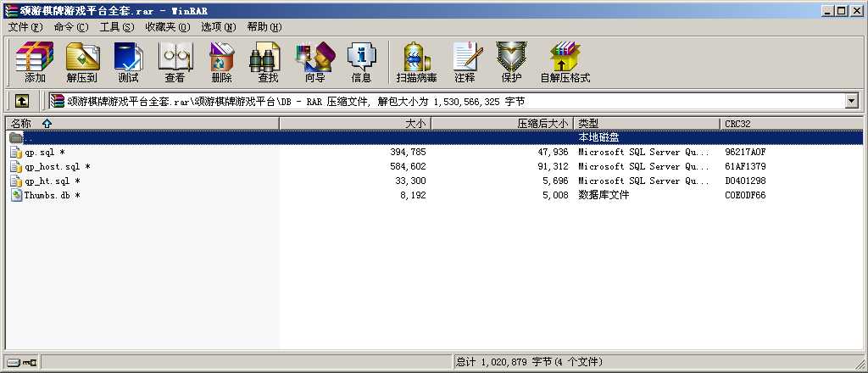Click the disk/key icon in status bar
Screen dimensions: 868x373
point(21,363)
